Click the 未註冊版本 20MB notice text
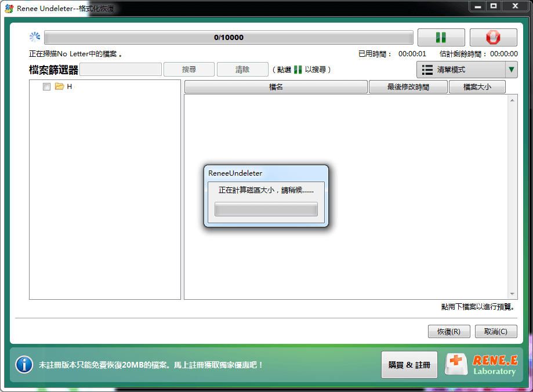Viewport: 533px width, 392px height. coord(151,365)
